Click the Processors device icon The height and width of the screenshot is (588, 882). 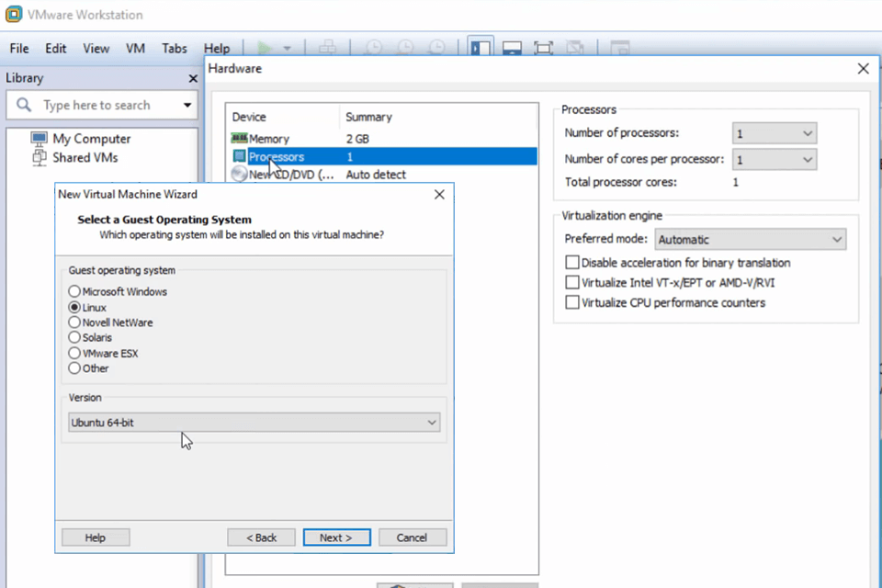point(239,156)
